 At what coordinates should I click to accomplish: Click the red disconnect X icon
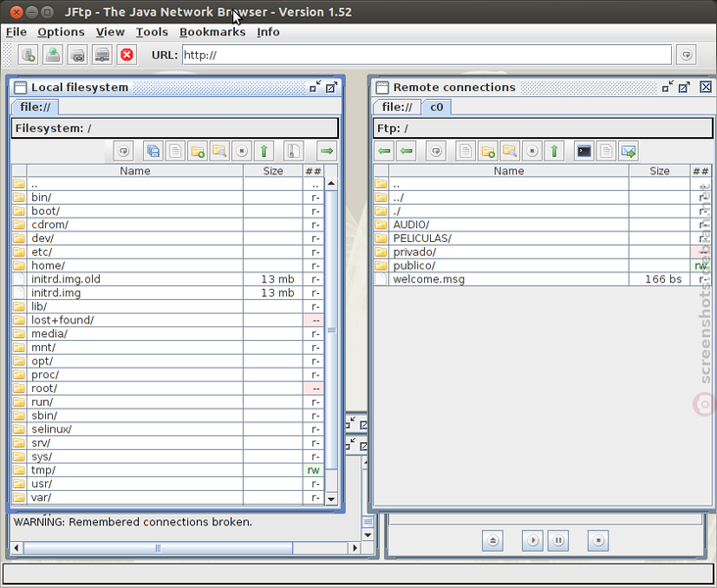[126, 55]
